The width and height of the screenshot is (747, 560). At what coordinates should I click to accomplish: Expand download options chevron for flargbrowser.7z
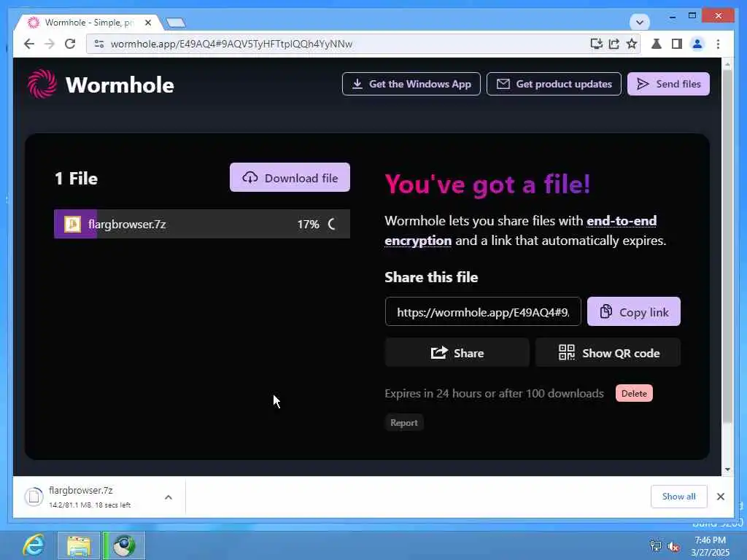pyautogui.click(x=169, y=497)
